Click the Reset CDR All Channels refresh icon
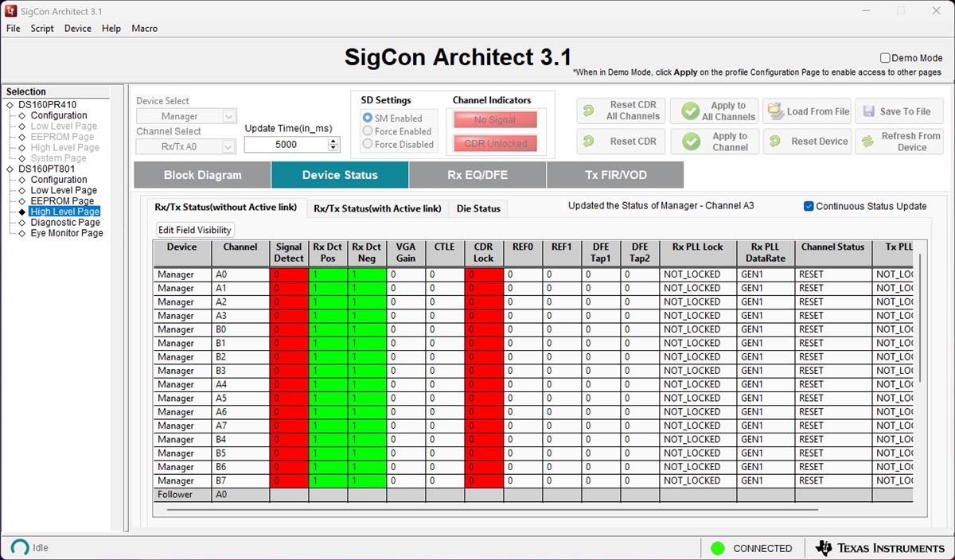 589,111
